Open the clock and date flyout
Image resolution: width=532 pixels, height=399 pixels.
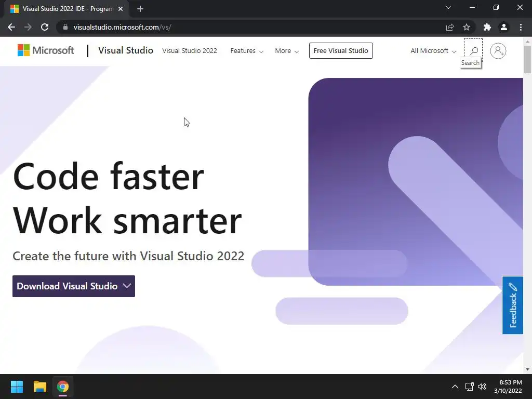[508, 387]
